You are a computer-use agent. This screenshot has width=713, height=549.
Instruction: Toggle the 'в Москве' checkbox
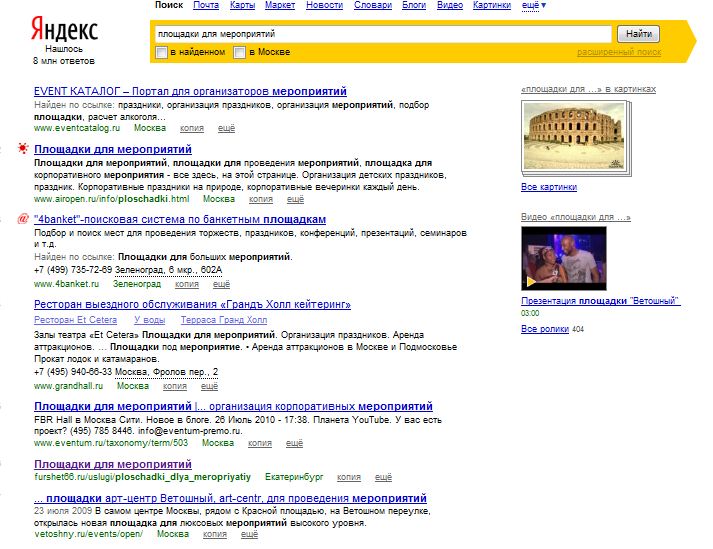(240, 52)
